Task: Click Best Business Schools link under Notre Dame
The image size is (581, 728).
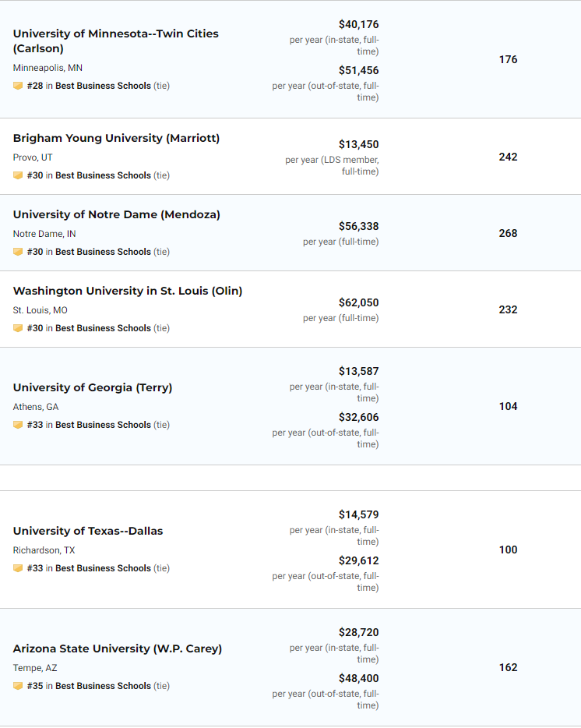Action: pyautogui.click(x=103, y=252)
